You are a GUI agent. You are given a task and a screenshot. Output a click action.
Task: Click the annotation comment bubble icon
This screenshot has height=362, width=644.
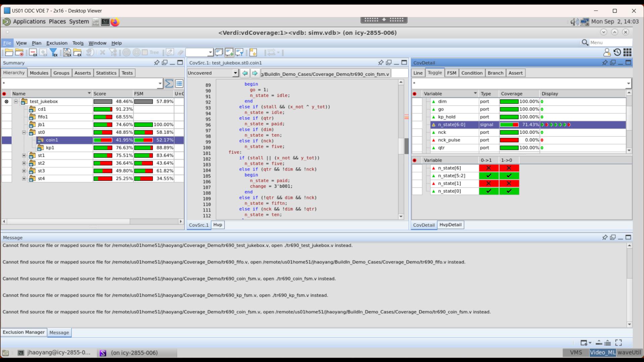click(219, 52)
